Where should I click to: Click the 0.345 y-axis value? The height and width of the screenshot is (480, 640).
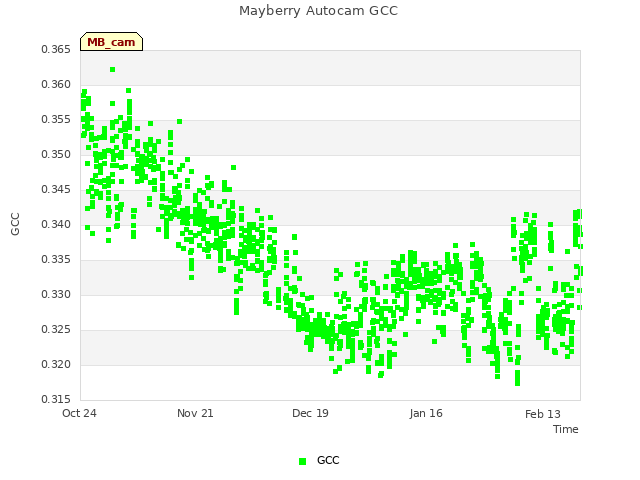coord(56,189)
